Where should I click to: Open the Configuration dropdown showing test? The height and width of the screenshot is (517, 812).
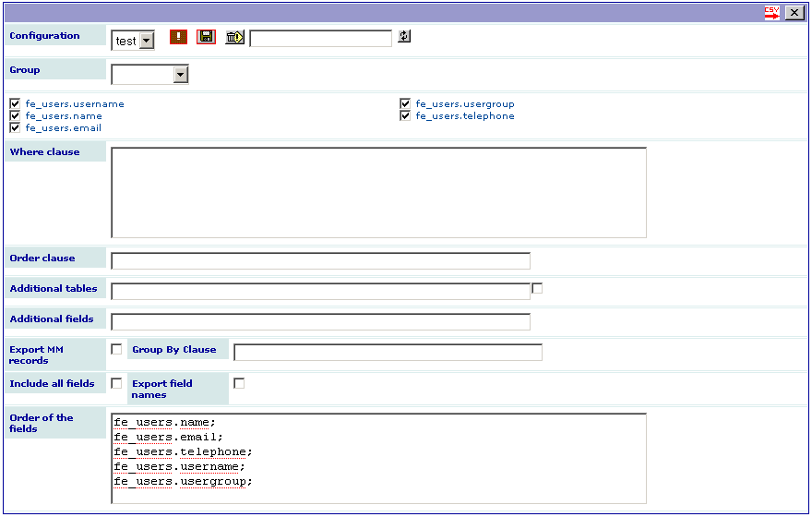pos(133,41)
